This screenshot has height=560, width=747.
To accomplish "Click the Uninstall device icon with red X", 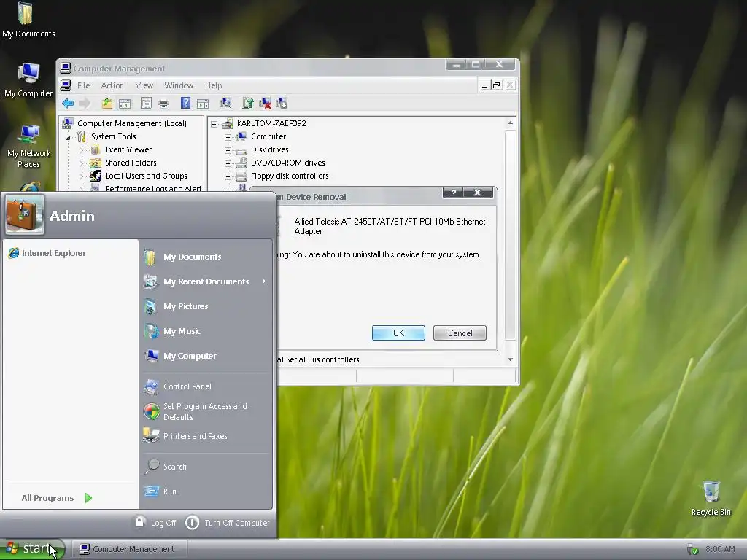I will [265, 103].
